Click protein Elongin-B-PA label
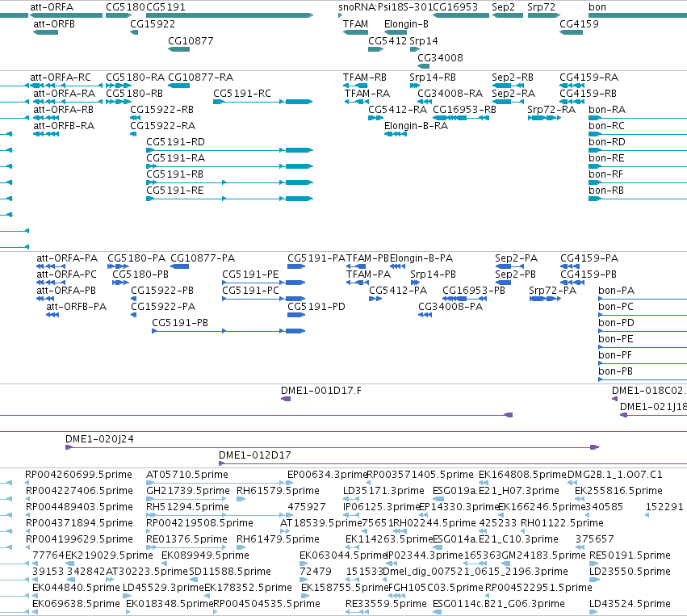 421,258
